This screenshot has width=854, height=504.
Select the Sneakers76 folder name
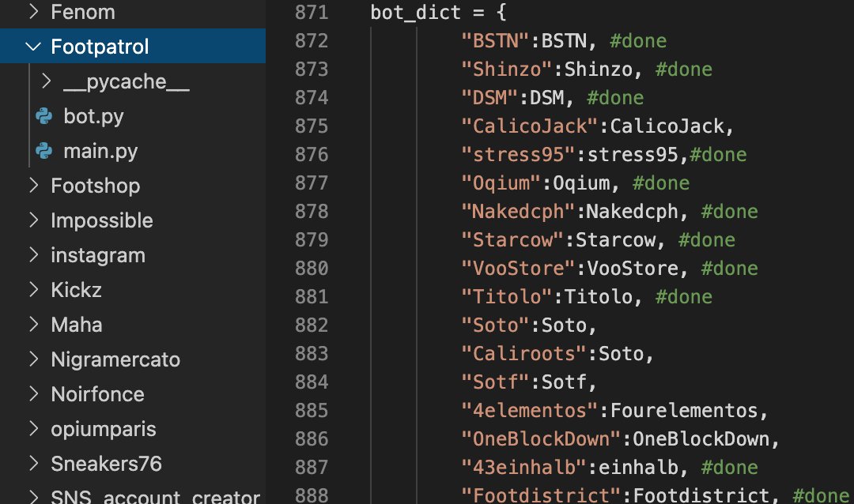coord(106,464)
